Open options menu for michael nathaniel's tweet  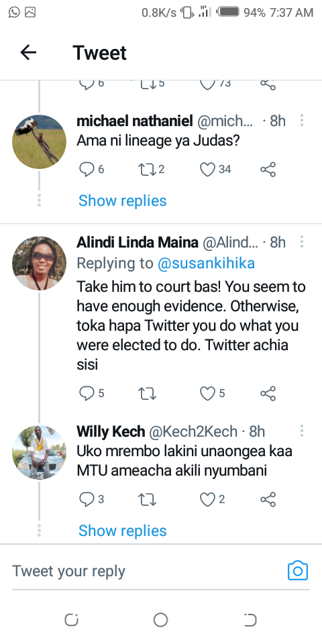click(x=302, y=120)
